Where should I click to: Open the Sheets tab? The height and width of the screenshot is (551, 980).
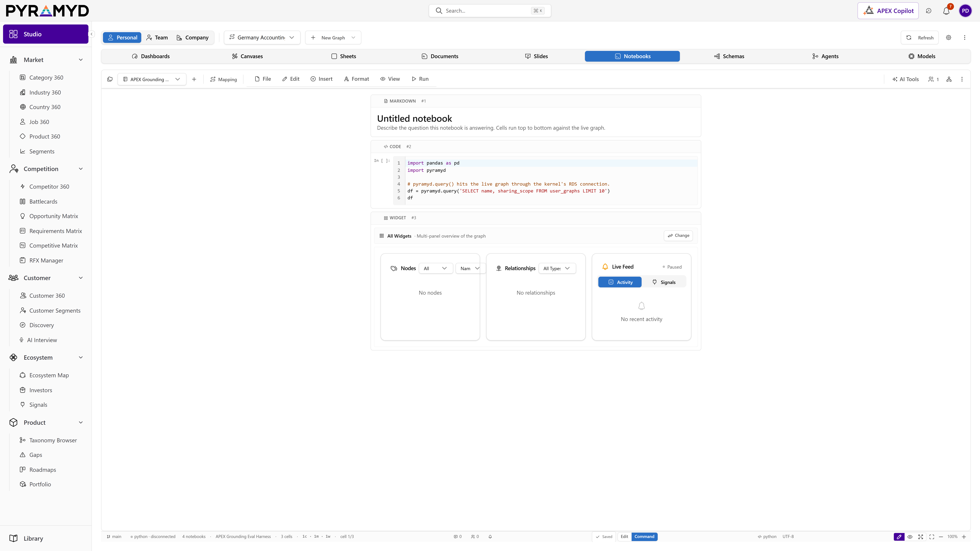[x=344, y=56]
